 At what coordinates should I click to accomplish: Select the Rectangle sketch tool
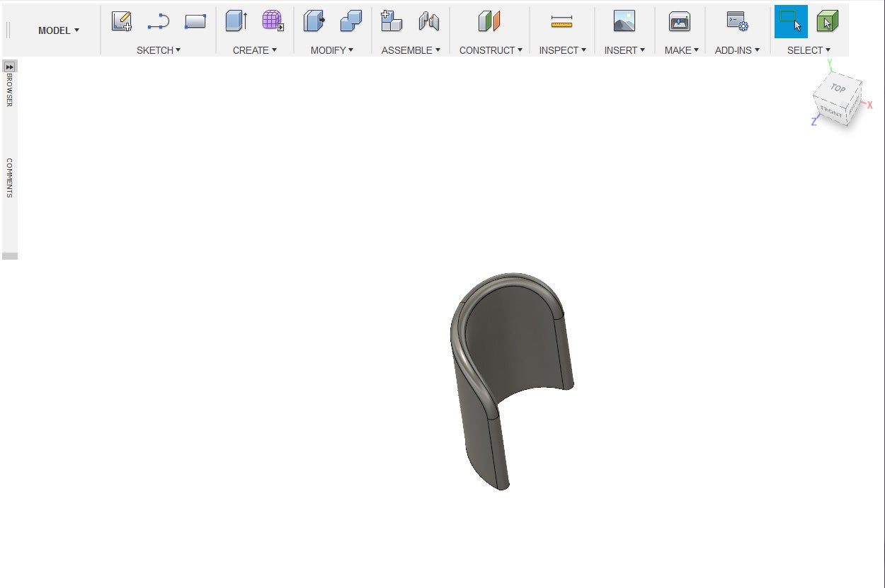(x=195, y=22)
